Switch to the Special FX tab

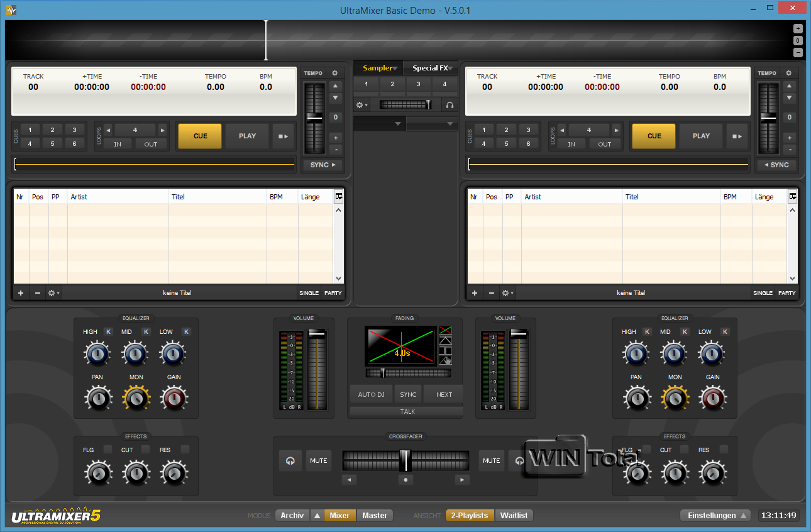click(431, 68)
